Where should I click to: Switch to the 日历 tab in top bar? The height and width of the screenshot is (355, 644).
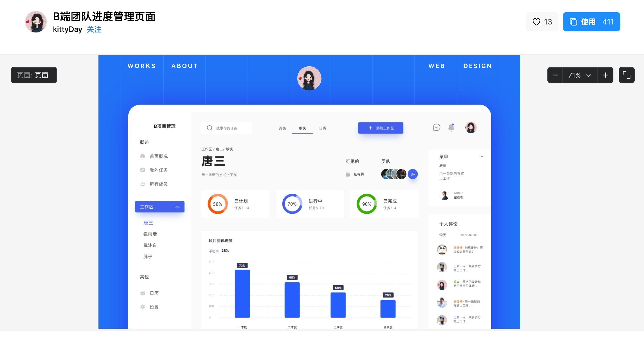[x=323, y=128]
